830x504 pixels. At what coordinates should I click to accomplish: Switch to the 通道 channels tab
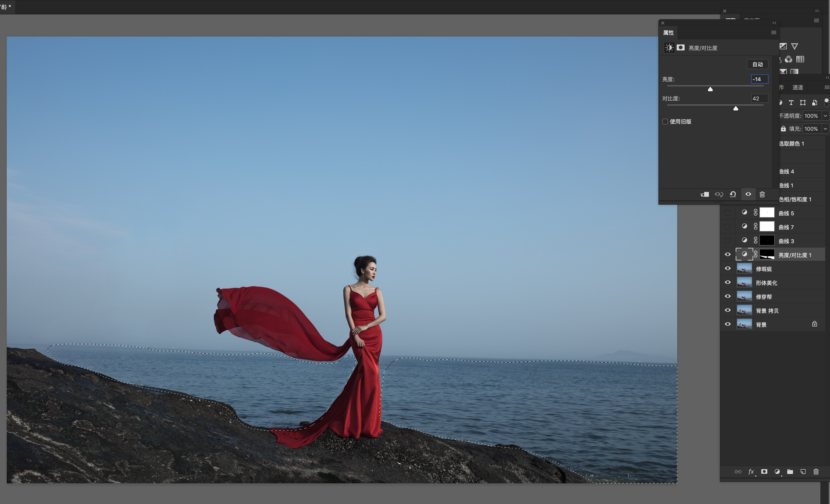(x=797, y=87)
